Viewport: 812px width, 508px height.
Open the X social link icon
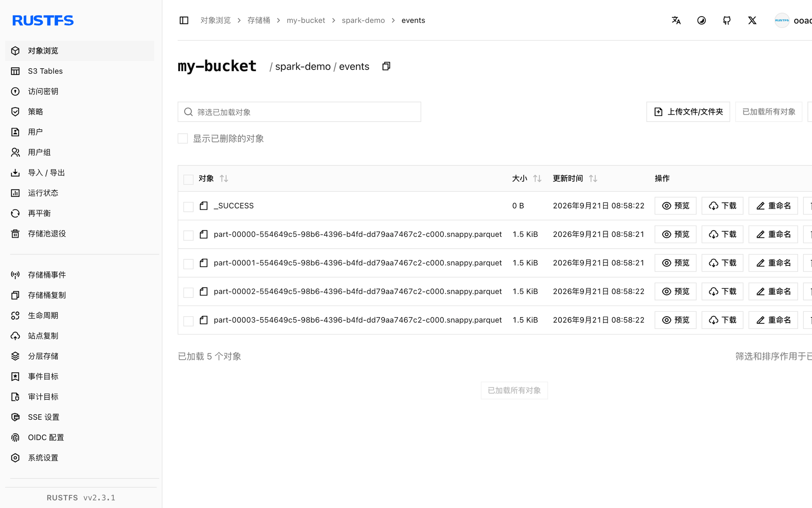click(752, 20)
